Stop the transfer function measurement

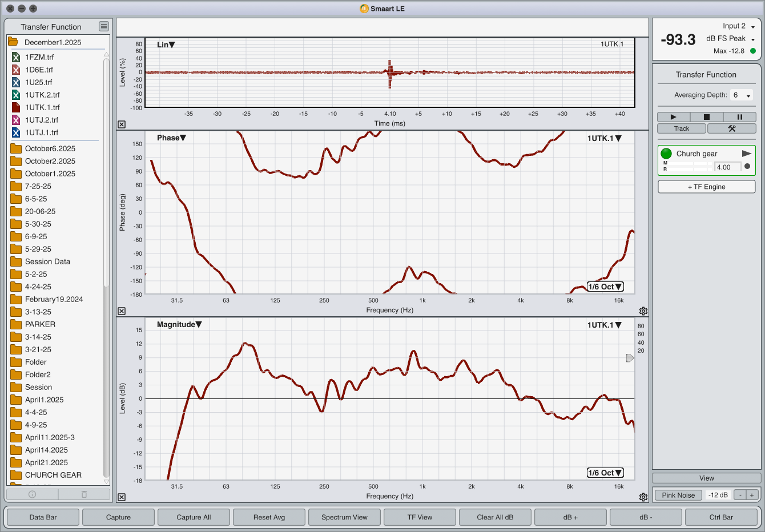pyautogui.click(x=706, y=117)
